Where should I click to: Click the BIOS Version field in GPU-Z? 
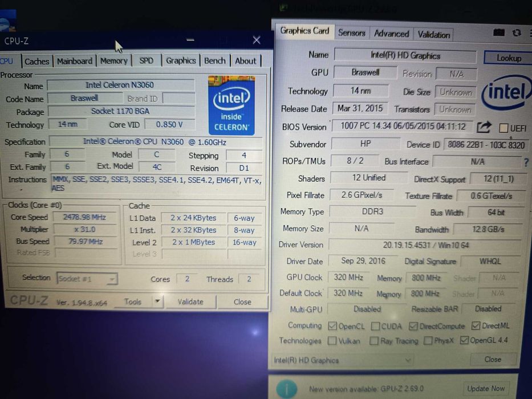point(403,126)
